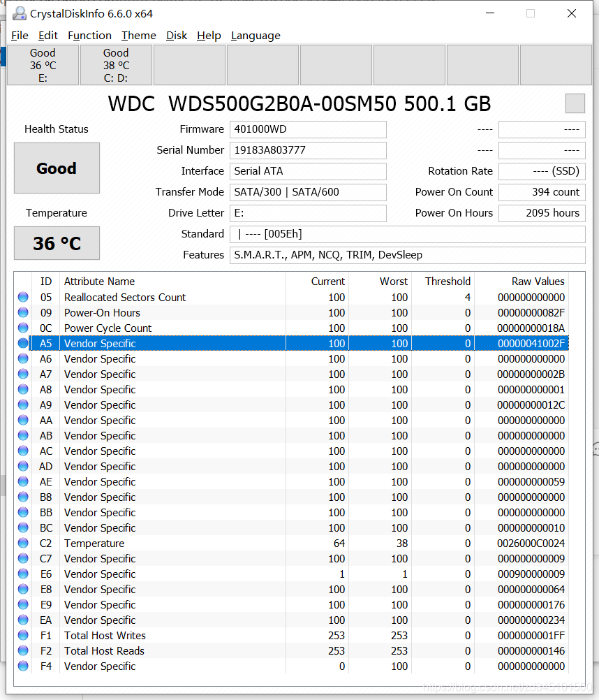The image size is (599, 700).
Task: Select the Temperature attribute name in C2 row
Action: pyautogui.click(x=94, y=544)
